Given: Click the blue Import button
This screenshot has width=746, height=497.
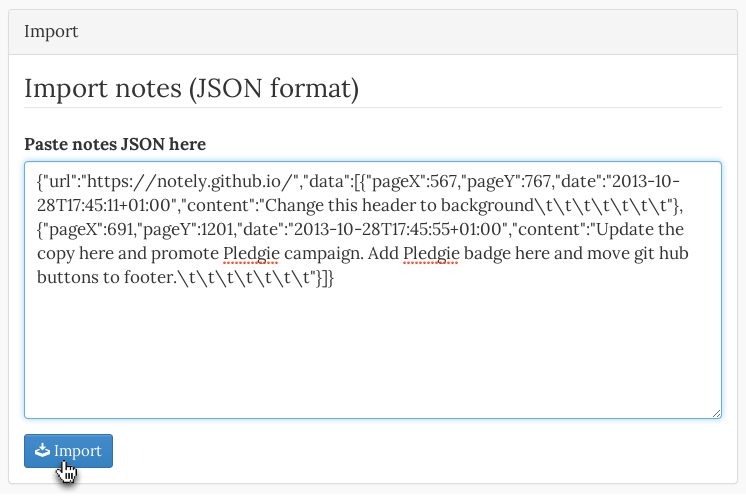Looking at the screenshot, I should pos(69,451).
